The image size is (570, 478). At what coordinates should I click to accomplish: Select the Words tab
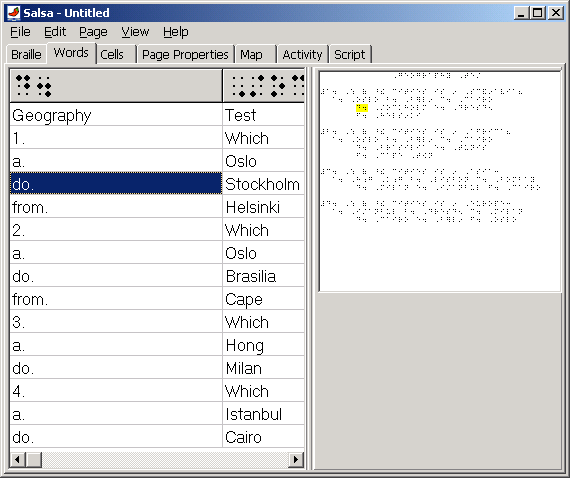(x=71, y=53)
